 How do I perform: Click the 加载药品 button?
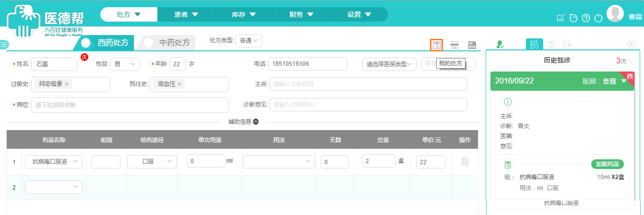pos(607,164)
